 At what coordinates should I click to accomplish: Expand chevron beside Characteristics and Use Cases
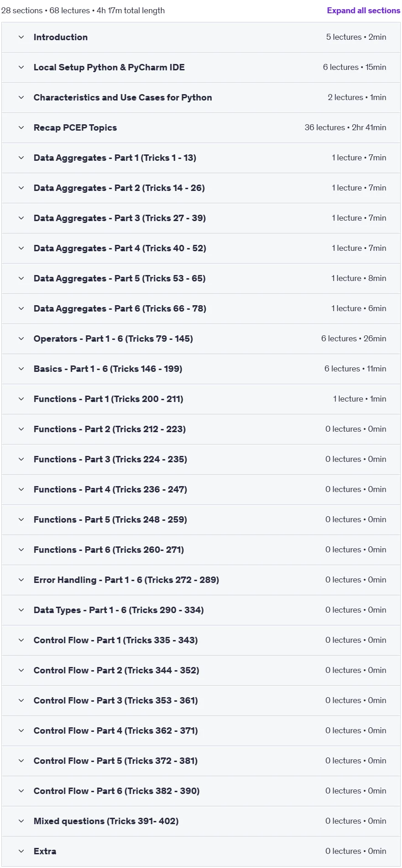click(x=21, y=97)
